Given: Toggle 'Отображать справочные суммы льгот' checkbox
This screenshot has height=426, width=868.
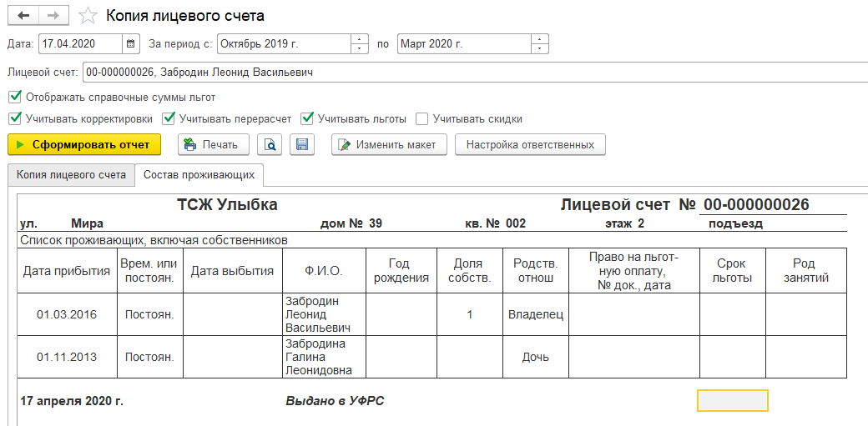Looking at the screenshot, I should [x=15, y=98].
